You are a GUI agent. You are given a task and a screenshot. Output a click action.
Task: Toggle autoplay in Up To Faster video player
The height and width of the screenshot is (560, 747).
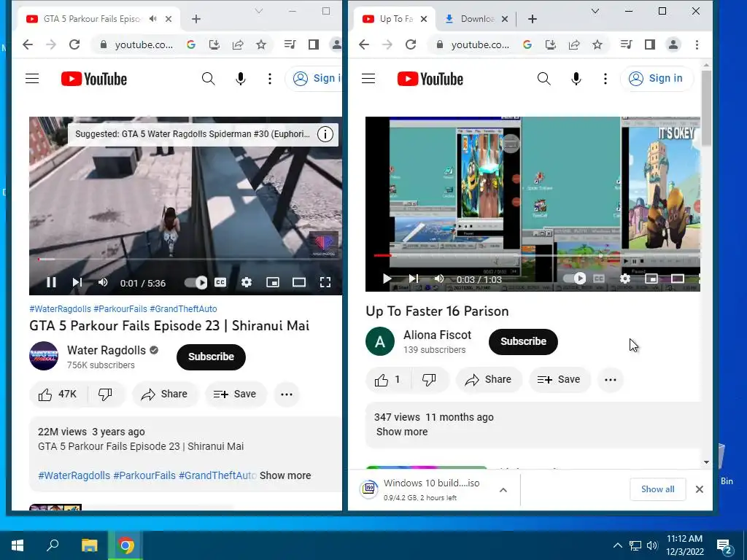[x=575, y=278]
